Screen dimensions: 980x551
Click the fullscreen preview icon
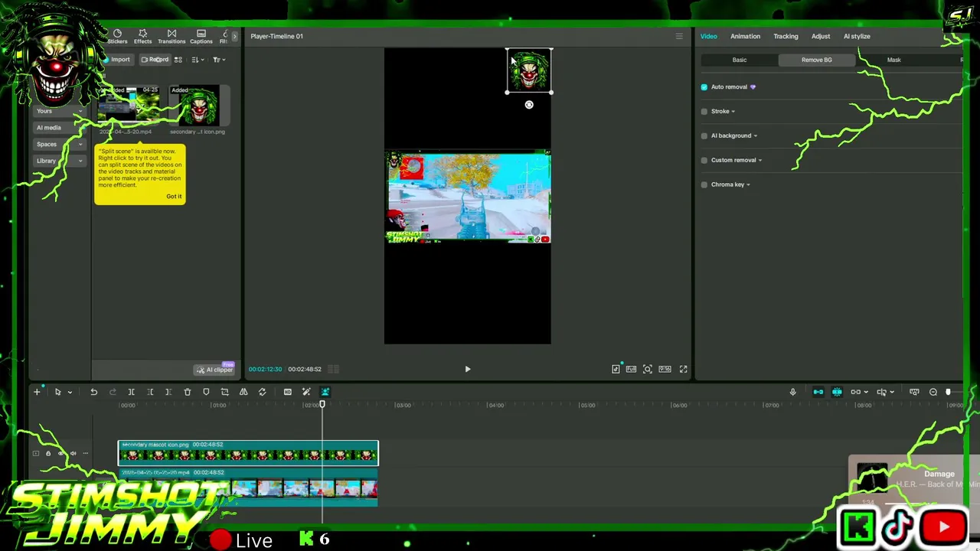[683, 369]
